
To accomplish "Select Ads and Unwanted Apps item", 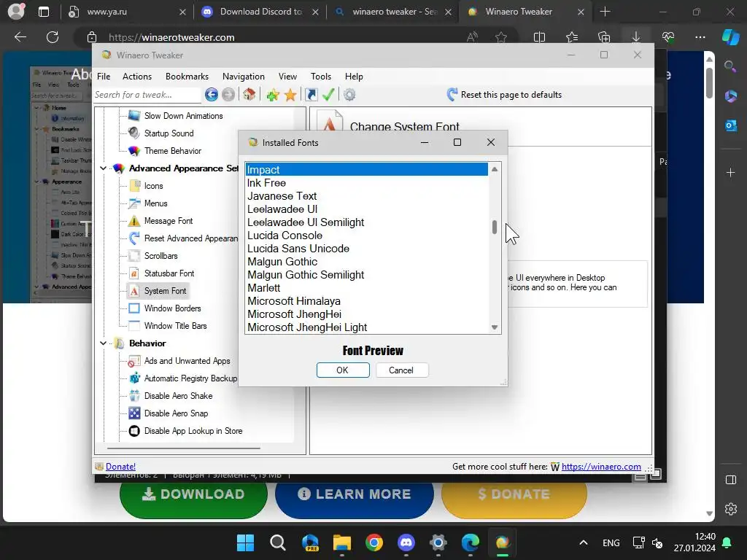I will 187,361.
